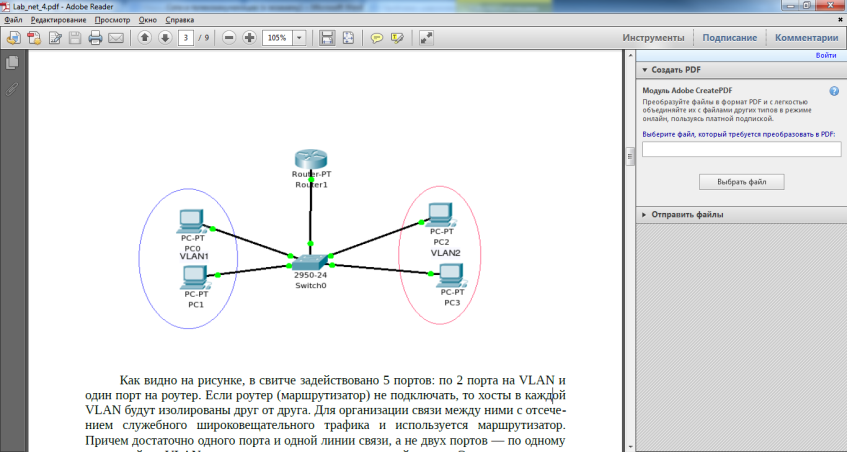Click the help question mark icon
This screenshot has height=452, width=847.
pyautogui.click(x=834, y=91)
